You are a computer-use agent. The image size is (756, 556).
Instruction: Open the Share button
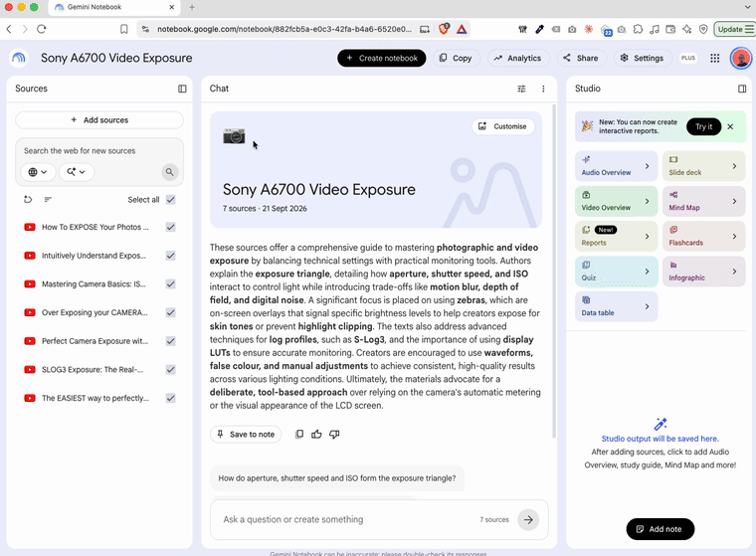coord(581,59)
